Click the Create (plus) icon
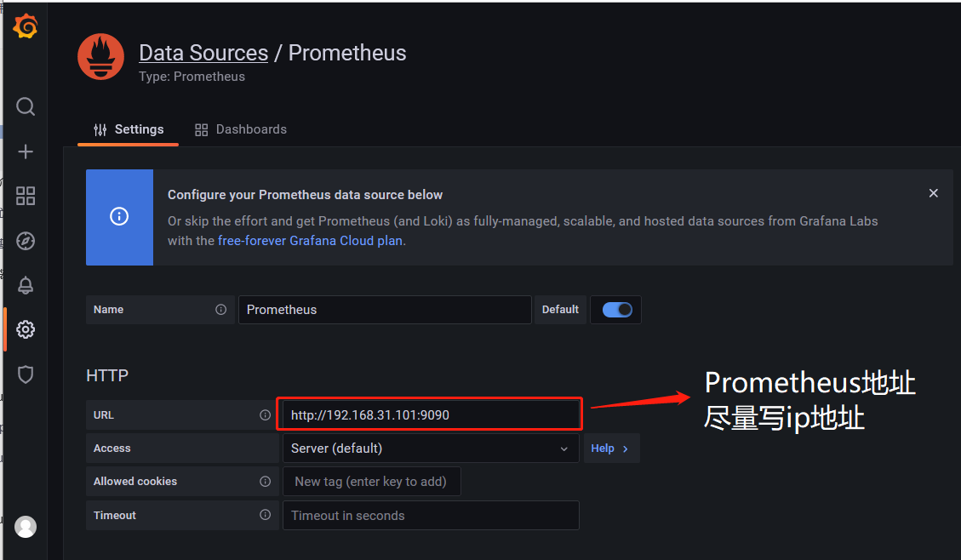The image size is (961, 560). pyautogui.click(x=25, y=151)
